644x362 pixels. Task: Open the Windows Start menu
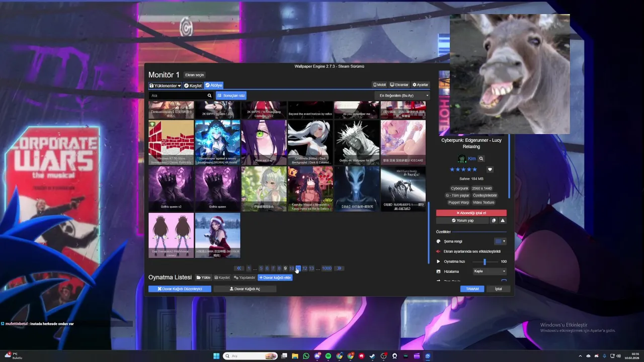[216, 356]
